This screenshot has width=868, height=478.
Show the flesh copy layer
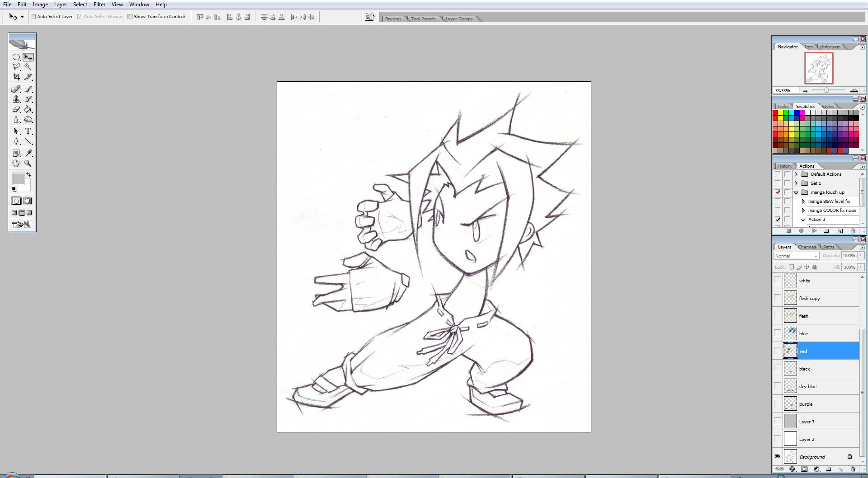(x=777, y=298)
